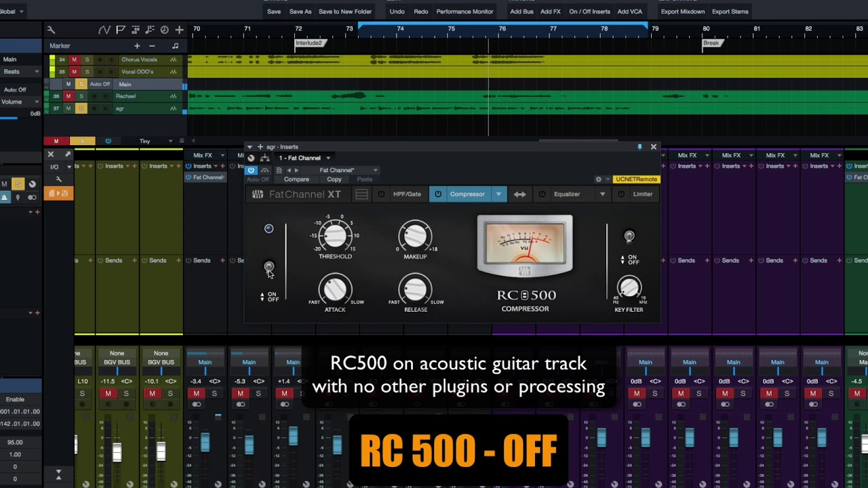Select the Compressor section tab
This screenshot has width=868, height=488.
point(467,195)
